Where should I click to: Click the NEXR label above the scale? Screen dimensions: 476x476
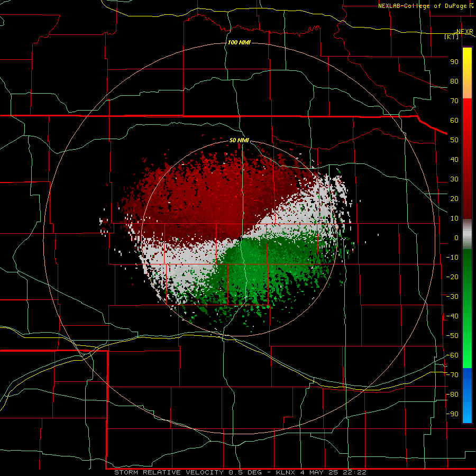pyautogui.click(x=465, y=31)
